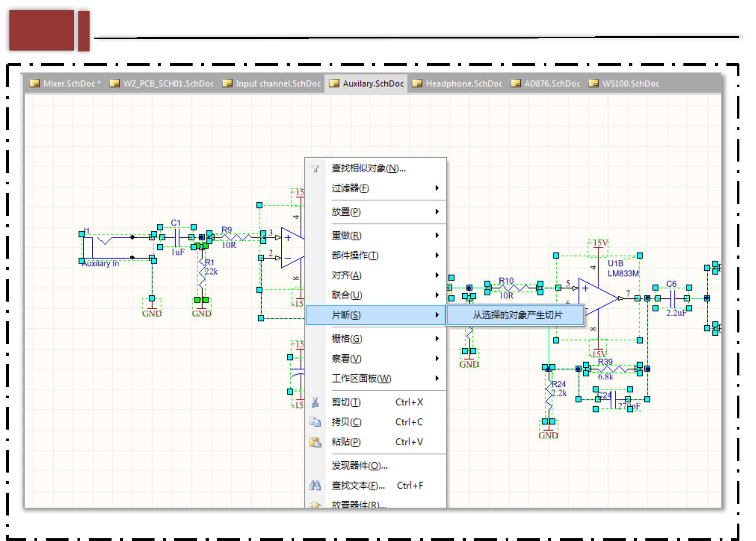756x541 pixels.
Task: Click the copy icon beside 拷贝
Action: (315, 422)
